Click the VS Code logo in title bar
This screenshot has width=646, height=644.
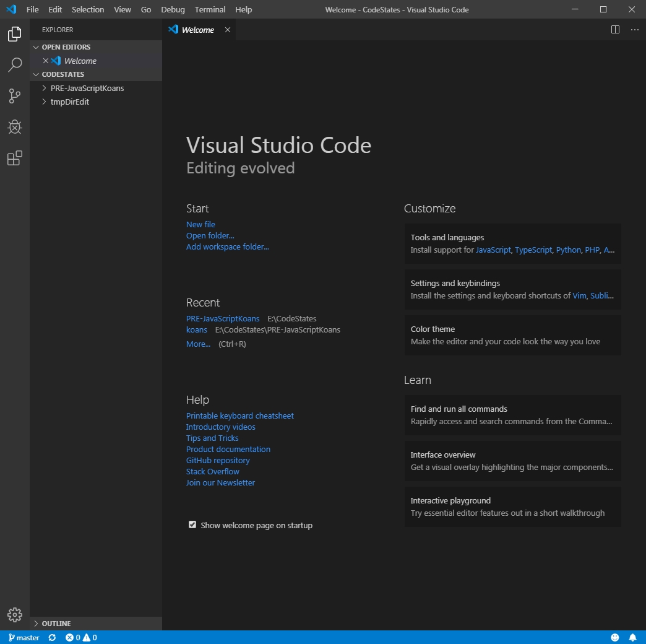click(x=11, y=9)
